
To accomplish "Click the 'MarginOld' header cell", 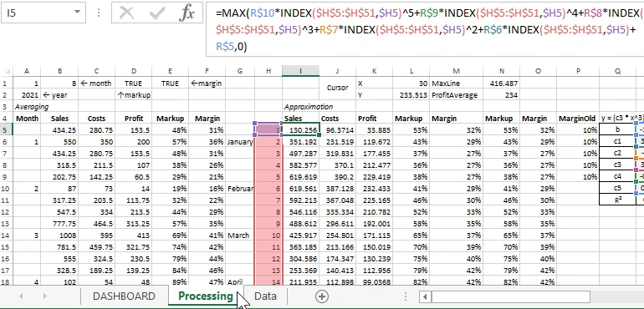I will (x=577, y=119).
